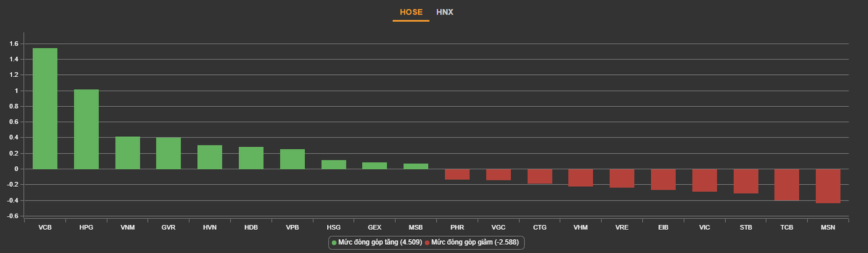Click the GVR green bar
The width and height of the screenshot is (868, 253).
pos(169,153)
